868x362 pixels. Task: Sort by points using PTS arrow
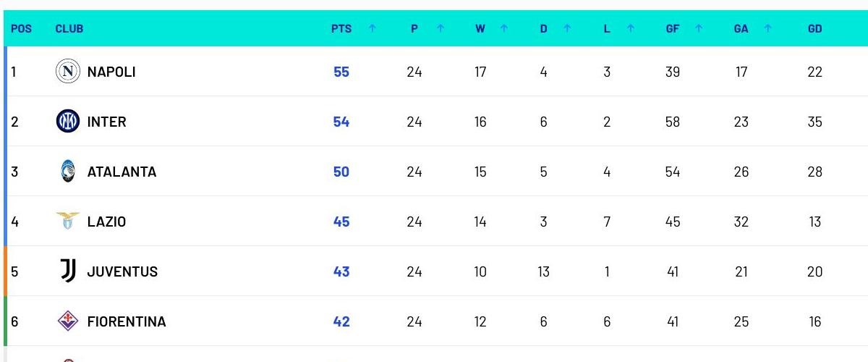[x=373, y=29]
